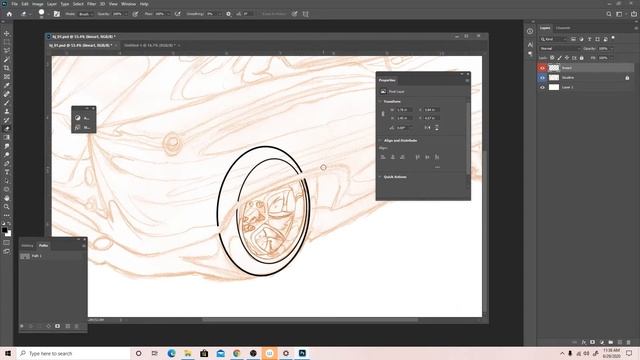Click Windows taskbar search box
The width and height of the screenshot is (640, 360).
73,353
